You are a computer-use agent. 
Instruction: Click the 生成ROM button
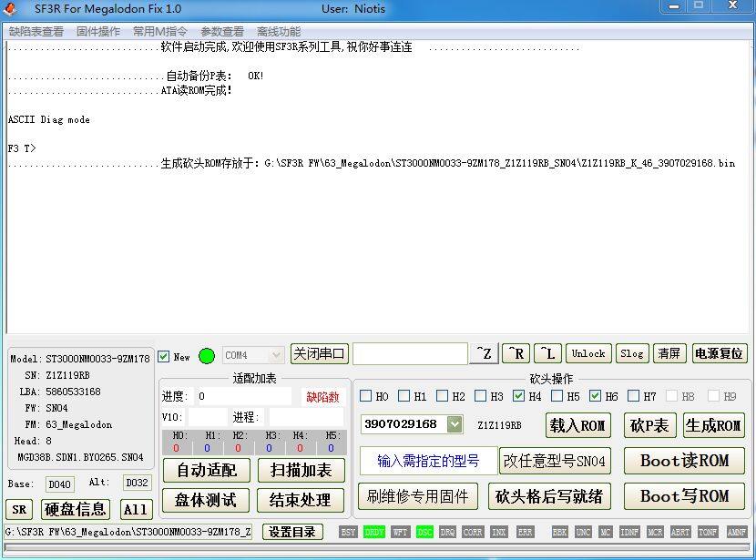pyautogui.click(x=713, y=425)
